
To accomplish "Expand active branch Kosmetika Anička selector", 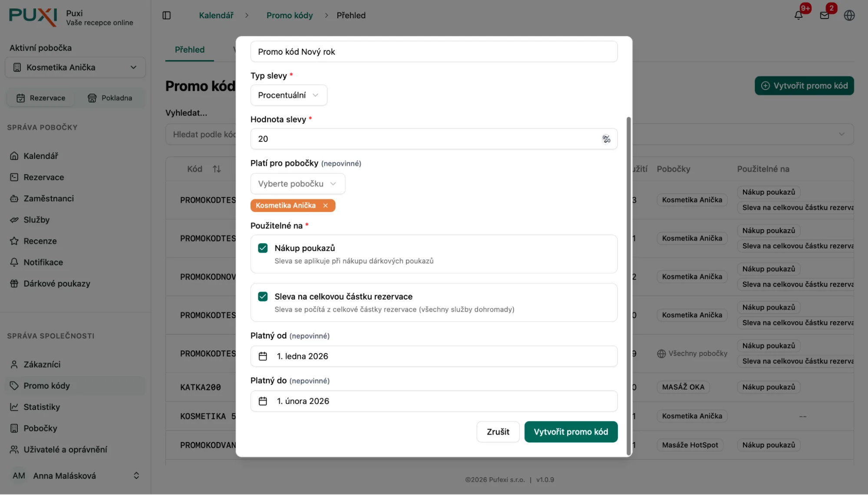I will (75, 67).
